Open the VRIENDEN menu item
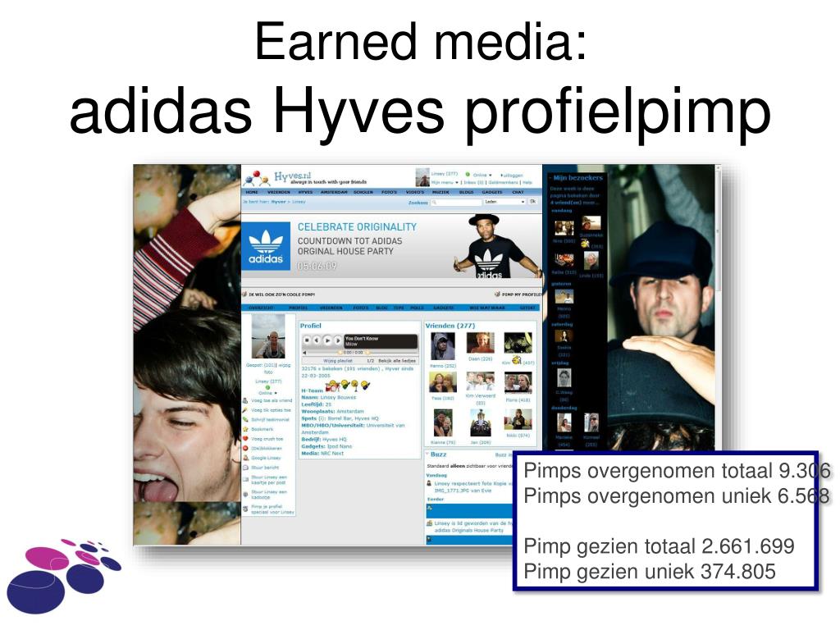 click(x=279, y=192)
